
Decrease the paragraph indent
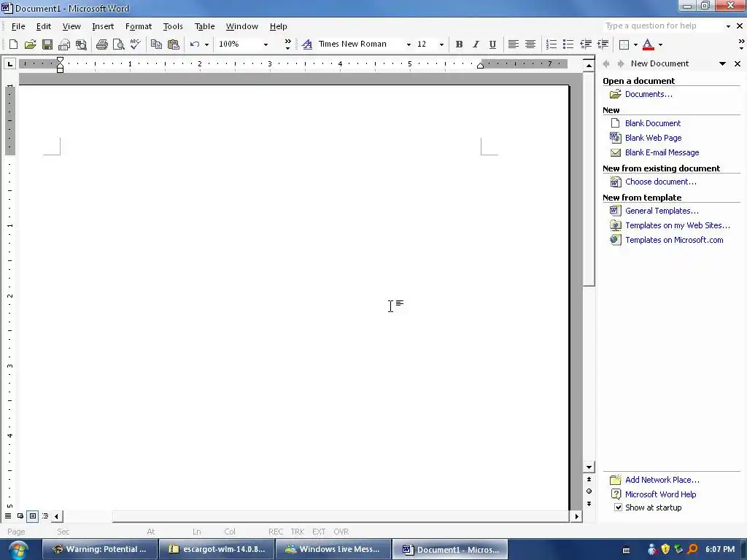tap(586, 44)
